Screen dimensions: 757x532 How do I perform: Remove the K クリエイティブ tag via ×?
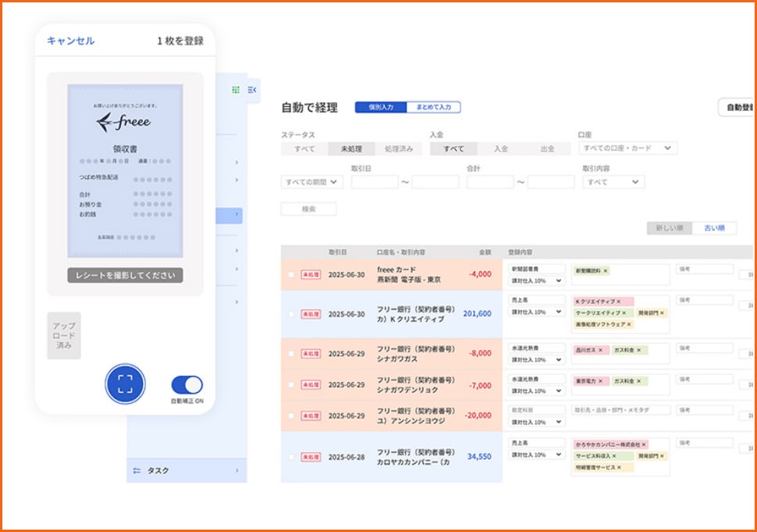(619, 302)
